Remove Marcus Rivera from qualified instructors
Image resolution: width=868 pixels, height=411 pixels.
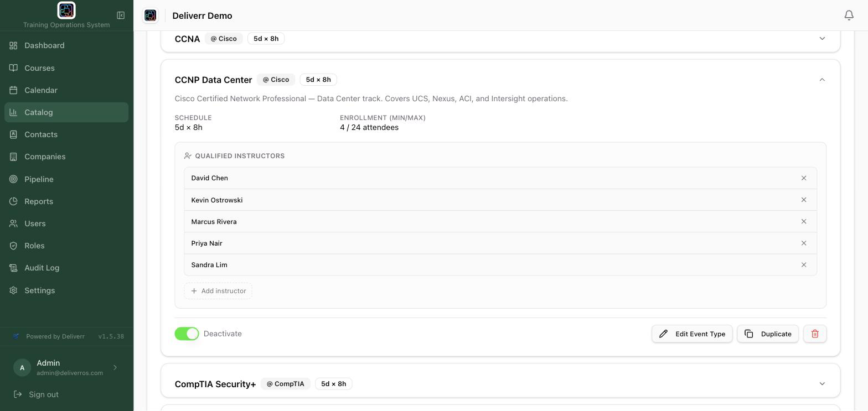[804, 221]
